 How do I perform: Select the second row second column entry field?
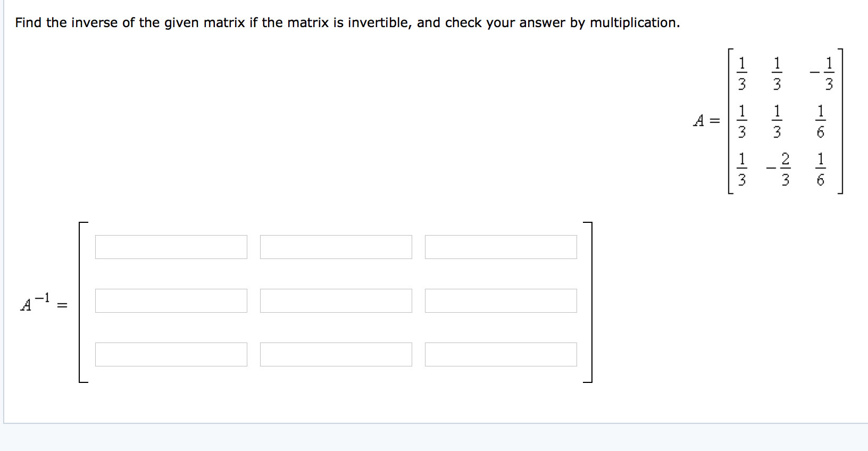coord(336,302)
